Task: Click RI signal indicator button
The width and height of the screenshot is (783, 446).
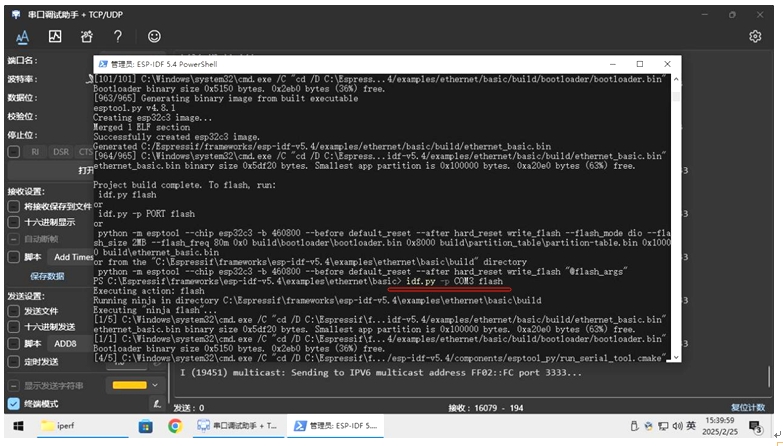Action: pos(35,152)
